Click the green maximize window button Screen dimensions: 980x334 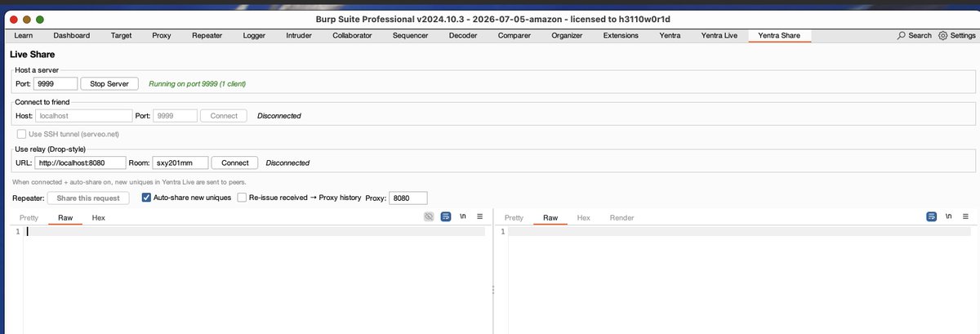pos(41,18)
